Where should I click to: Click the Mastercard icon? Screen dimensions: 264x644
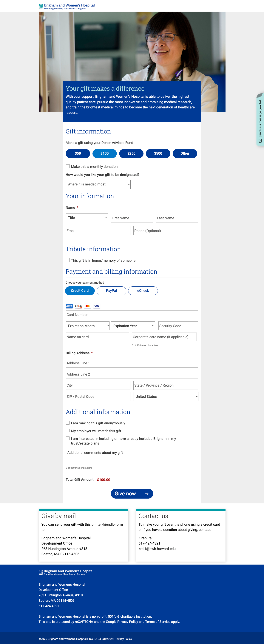pyautogui.click(x=87, y=306)
